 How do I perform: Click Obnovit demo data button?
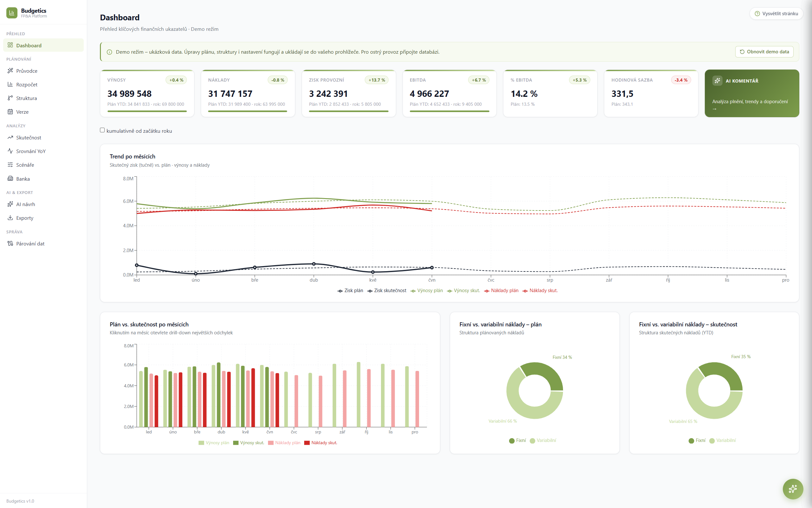point(764,52)
